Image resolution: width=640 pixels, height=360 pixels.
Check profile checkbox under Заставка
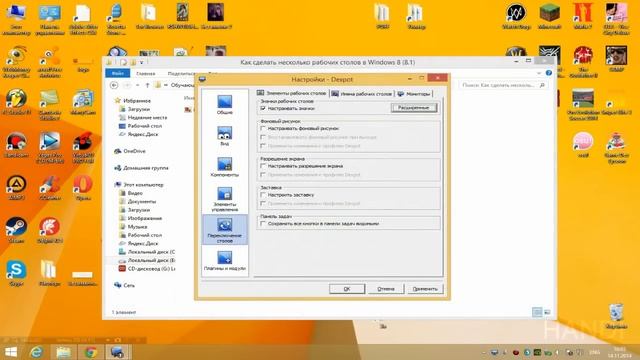pyautogui.click(x=263, y=203)
